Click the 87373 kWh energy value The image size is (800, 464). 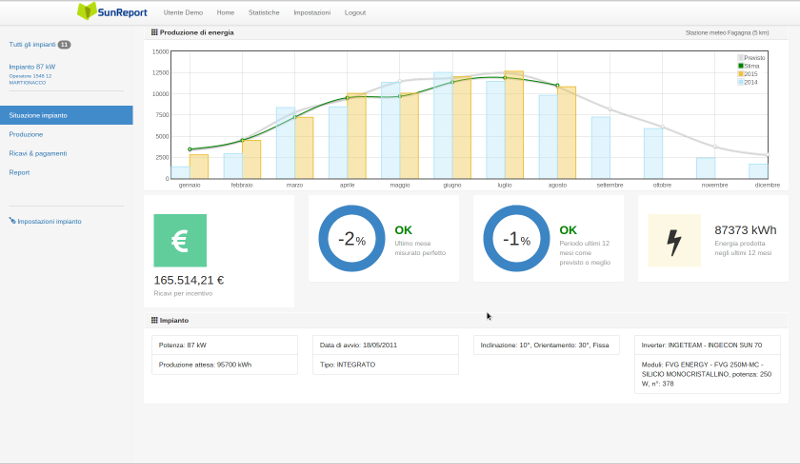coord(745,230)
